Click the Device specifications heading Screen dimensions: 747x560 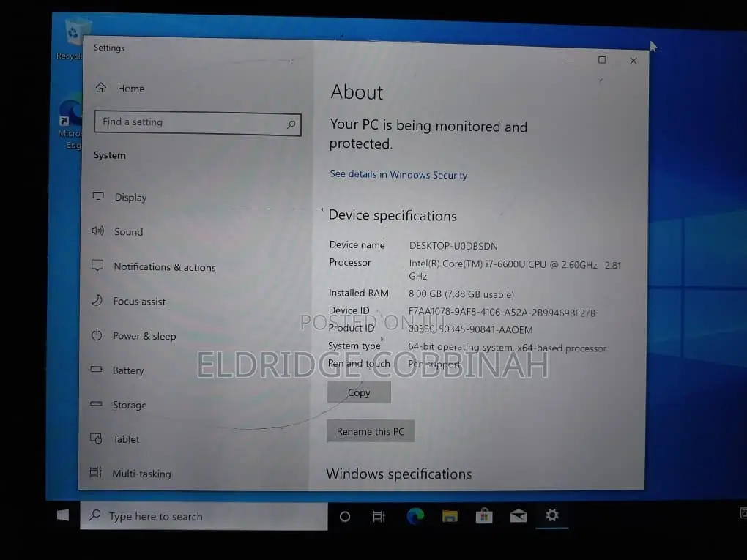pyautogui.click(x=393, y=216)
